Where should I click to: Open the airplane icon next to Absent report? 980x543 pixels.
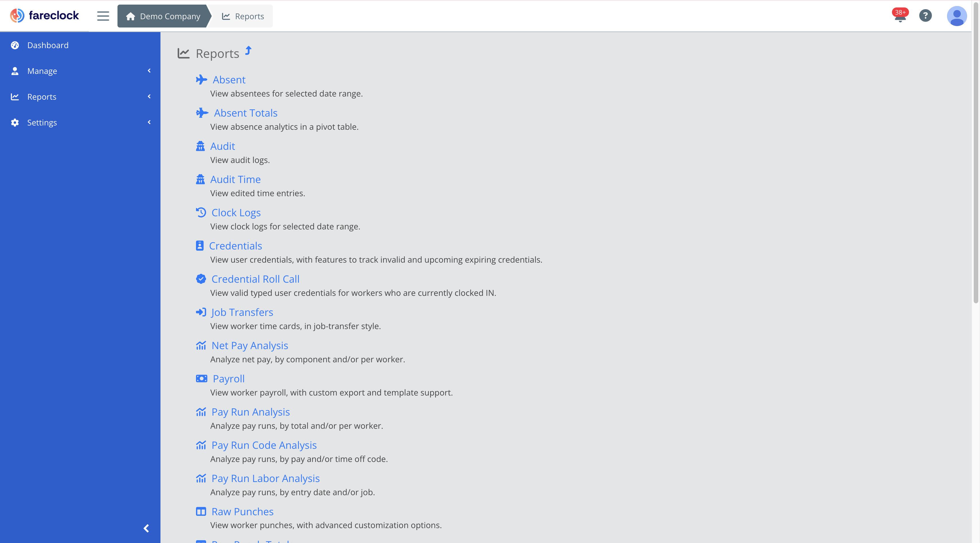click(202, 79)
